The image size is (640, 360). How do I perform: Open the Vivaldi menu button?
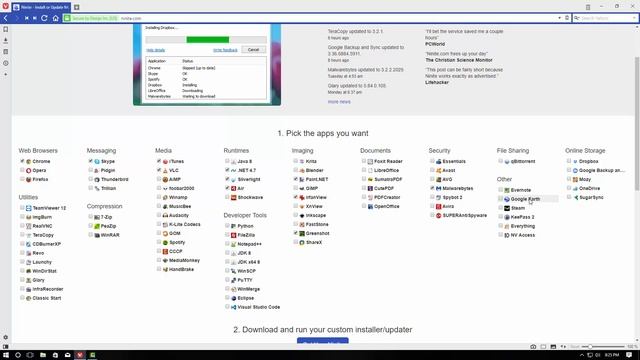coord(5,6)
